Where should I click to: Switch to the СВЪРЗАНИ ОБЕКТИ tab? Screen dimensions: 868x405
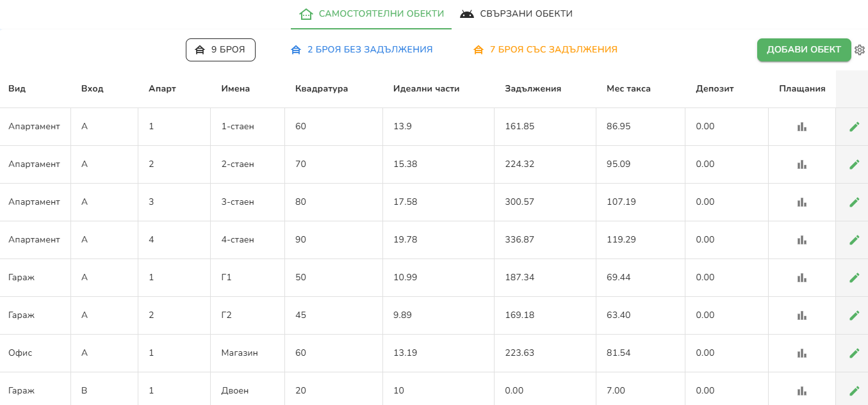[x=516, y=13]
